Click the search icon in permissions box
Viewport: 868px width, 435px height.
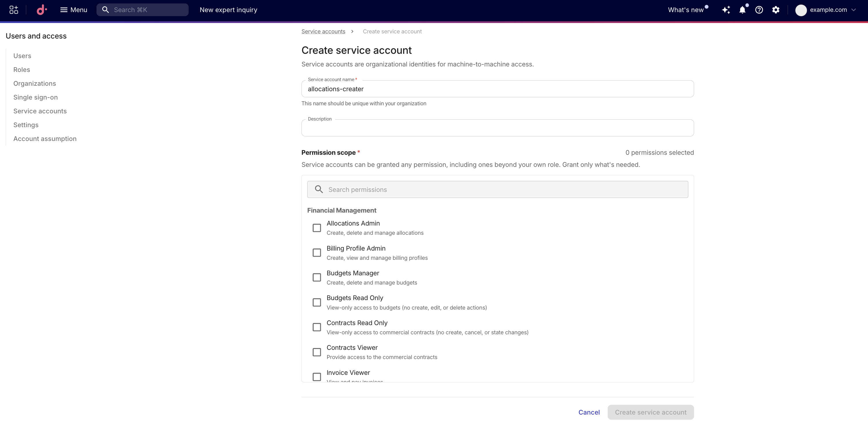click(319, 189)
